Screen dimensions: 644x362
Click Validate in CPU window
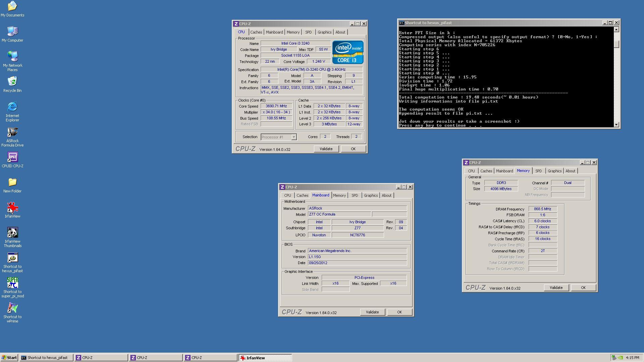[x=326, y=149]
